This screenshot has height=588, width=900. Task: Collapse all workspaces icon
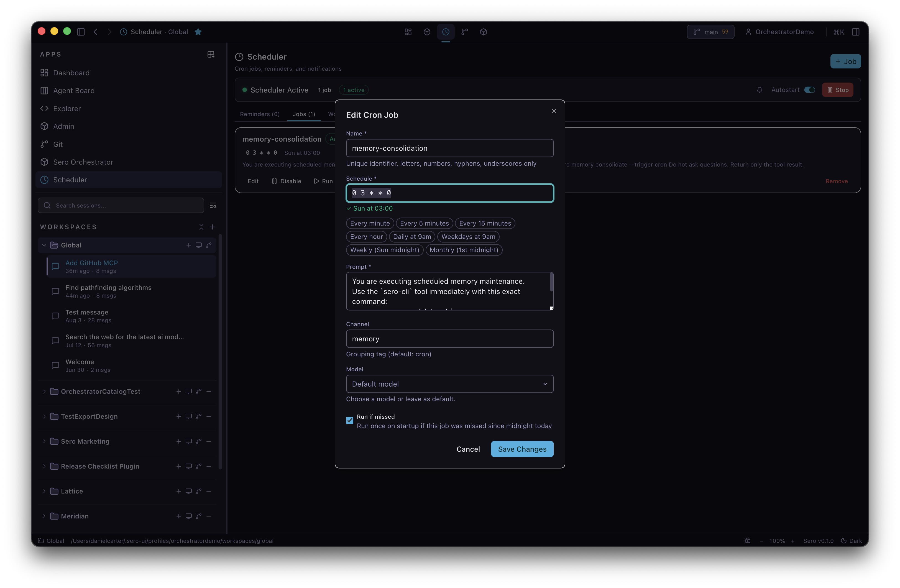[x=201, y=227]
